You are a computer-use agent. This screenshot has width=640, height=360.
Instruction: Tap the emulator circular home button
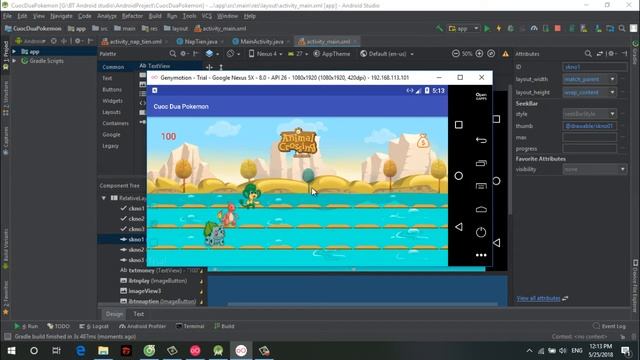[458, 176]
